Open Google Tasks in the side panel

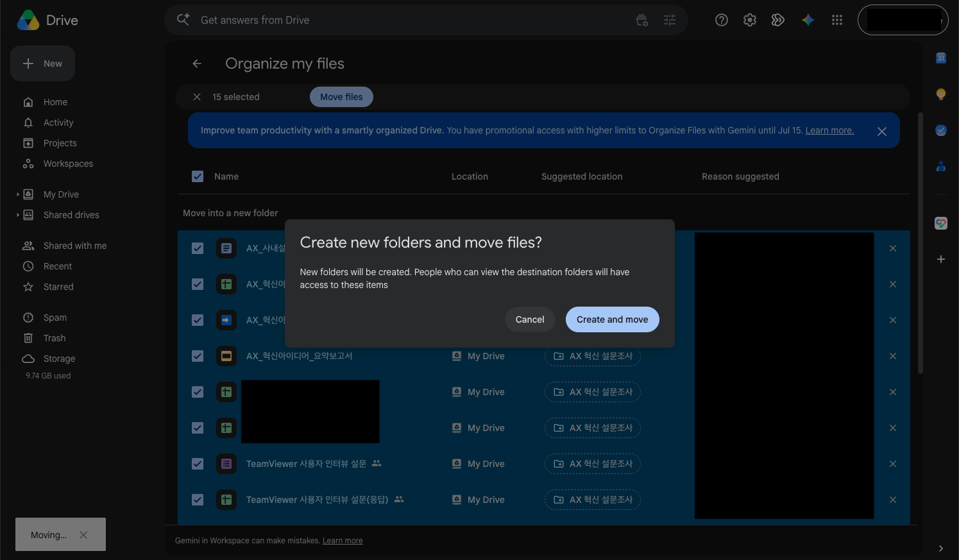click(941, 130)
